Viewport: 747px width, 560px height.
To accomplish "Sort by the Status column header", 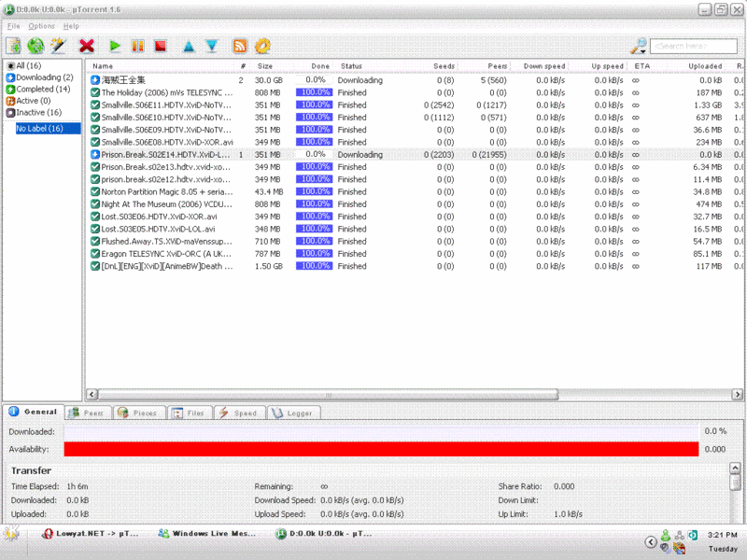I will pos(351,66).
